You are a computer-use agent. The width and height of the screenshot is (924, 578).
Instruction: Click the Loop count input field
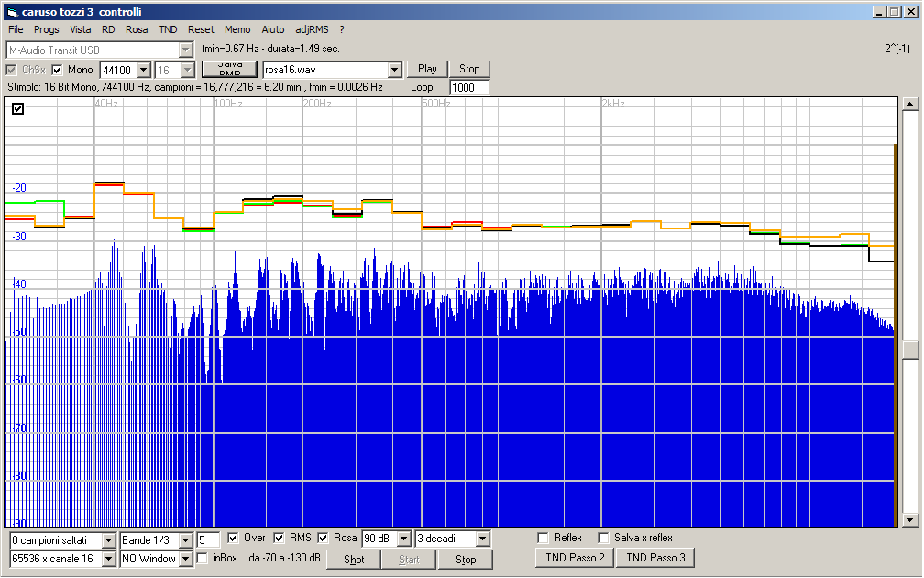469,88
